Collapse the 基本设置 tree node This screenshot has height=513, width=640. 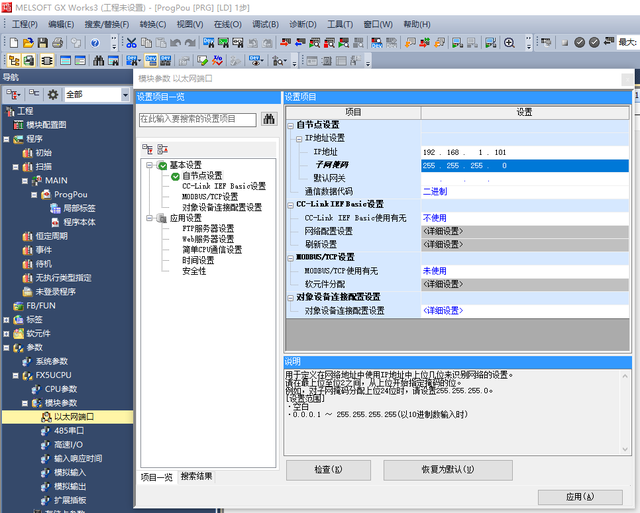click(149, 165)
